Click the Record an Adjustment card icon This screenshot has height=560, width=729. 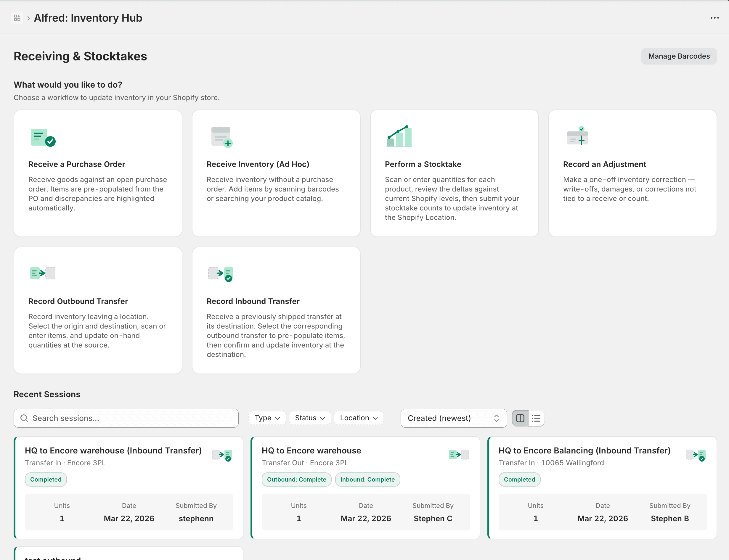[x=577, y=136]
